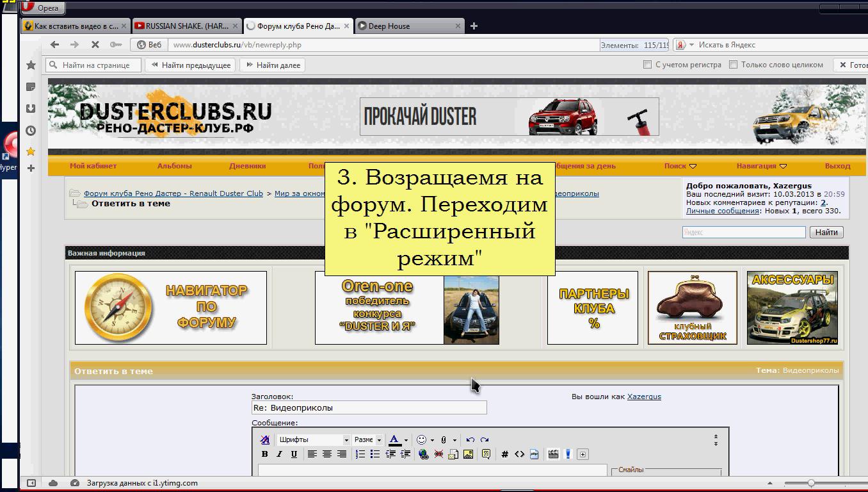Align text right in the editor
The height and width of the screenshot is (492, 868).
pyautogui.click(x=342, y=454)
